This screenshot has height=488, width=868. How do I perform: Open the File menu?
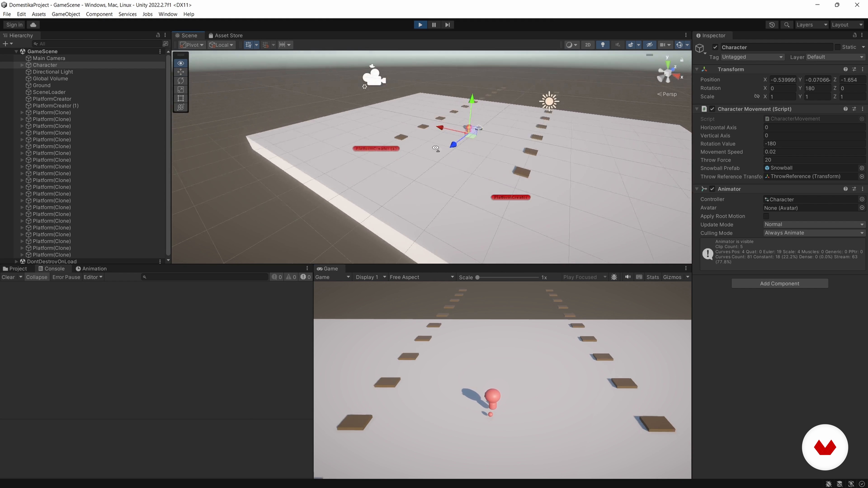7,14
